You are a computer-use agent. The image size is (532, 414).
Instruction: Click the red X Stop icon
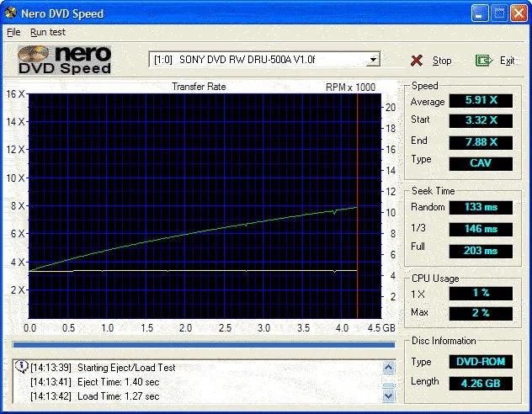pyautogui.click(x=417, y=61)
